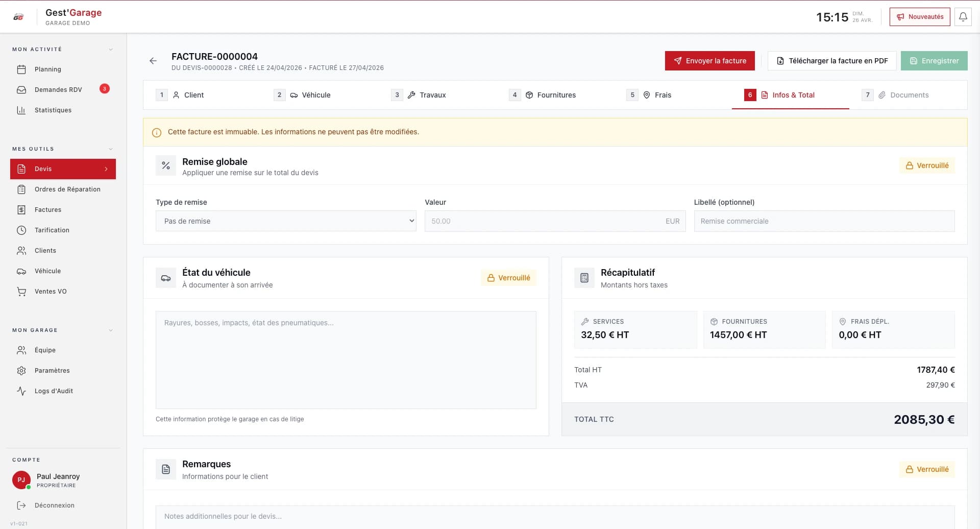Click the Véhicule car icon in sidebar
The height and width of the screenshot is (529, 980).
[x=21, y=271]
